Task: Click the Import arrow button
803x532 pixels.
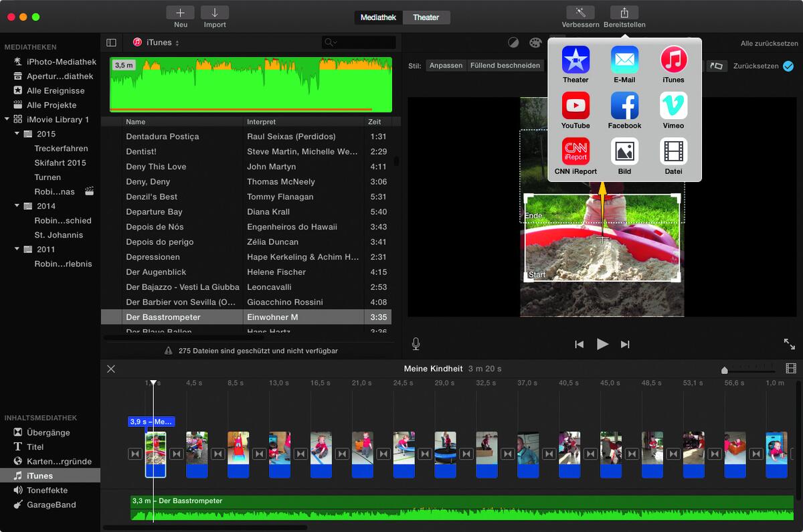Action: coord(215,13)
